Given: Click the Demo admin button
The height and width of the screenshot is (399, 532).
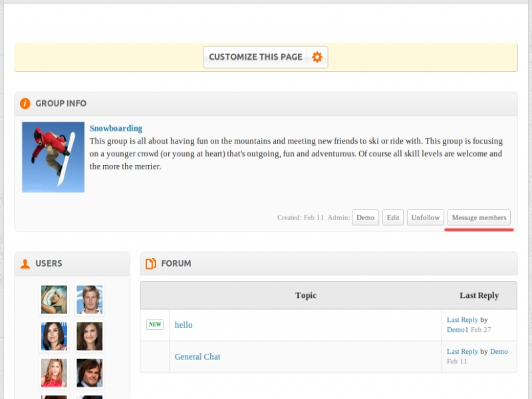Looking at the screenshot, I should tap(365, 217).
